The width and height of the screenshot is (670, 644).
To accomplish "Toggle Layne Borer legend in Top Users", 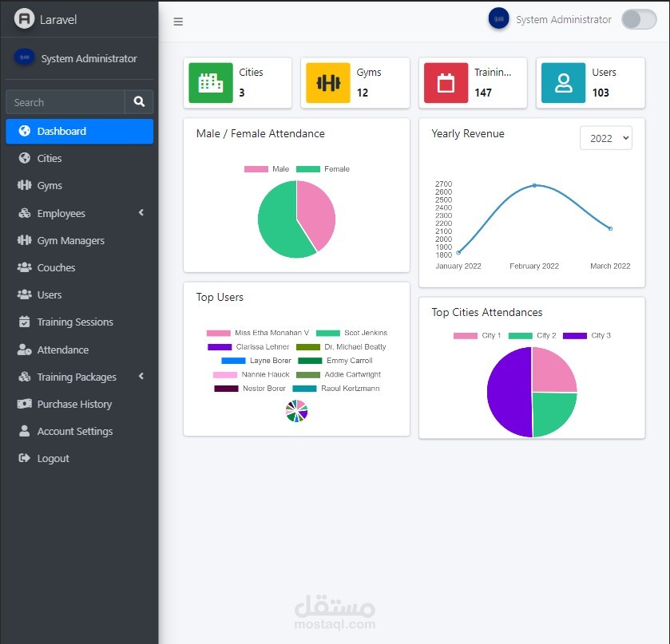I will (x=256, y=361).
